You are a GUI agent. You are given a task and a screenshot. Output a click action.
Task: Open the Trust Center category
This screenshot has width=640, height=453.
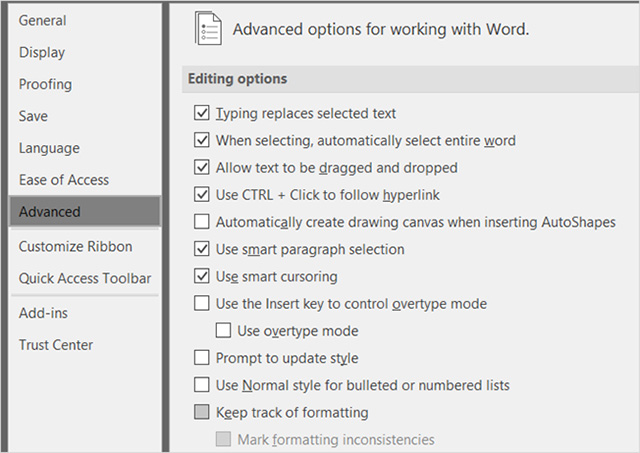click(56, 345)
